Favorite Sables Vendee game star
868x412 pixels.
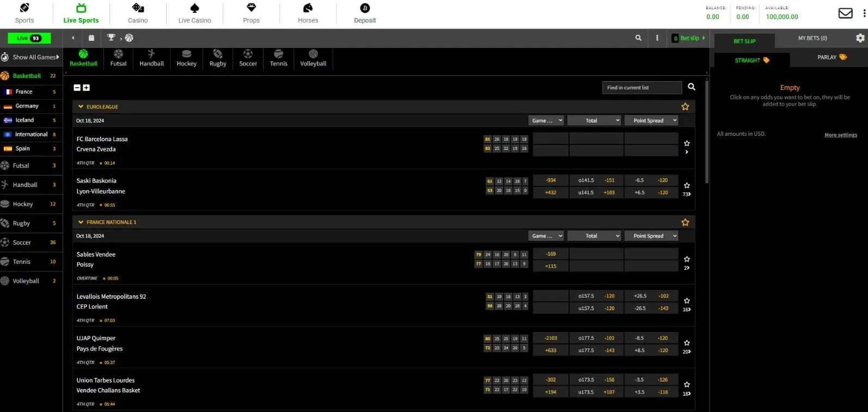coord(687,259)
